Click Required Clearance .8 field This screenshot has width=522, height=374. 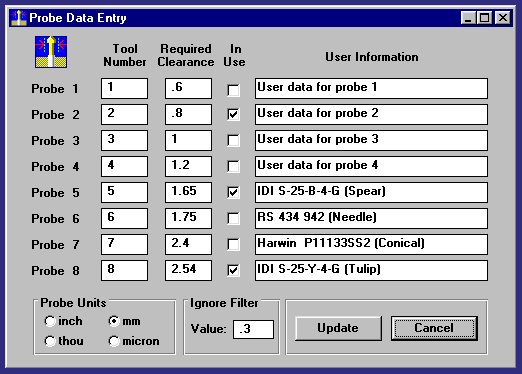188,114
